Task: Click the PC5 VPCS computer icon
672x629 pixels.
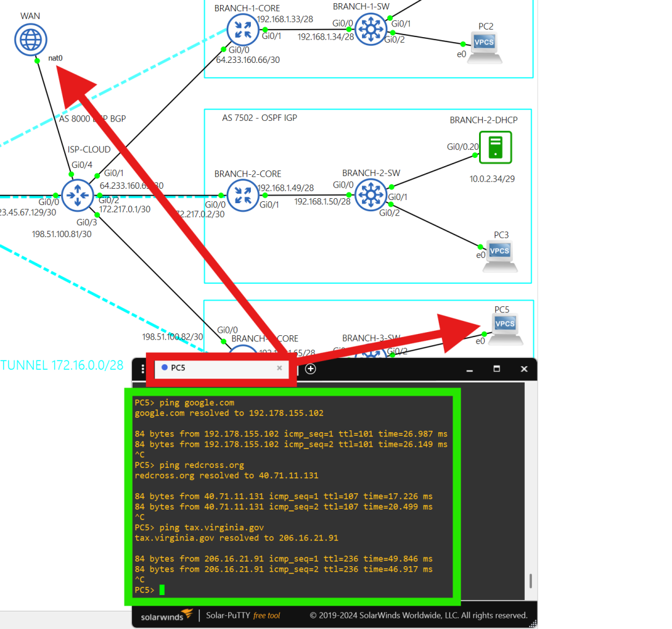Action: 505,326
